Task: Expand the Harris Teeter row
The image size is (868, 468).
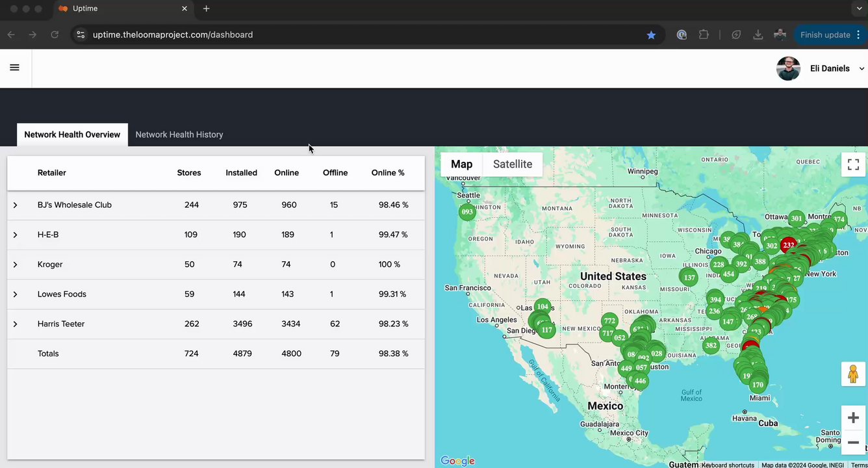Action: [15, 324]
